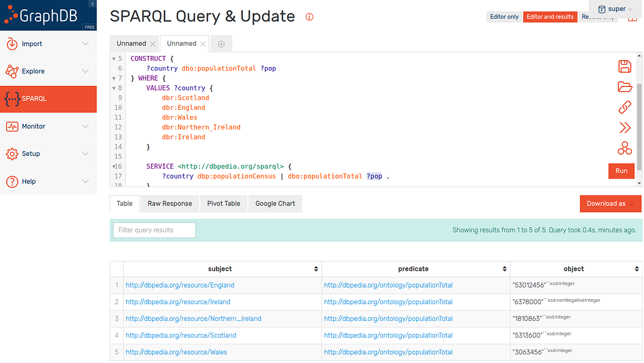Viewport: 644px width, 363px height.
Task: Switch to the Raw Response tab
Action: (x=169, y=204)
